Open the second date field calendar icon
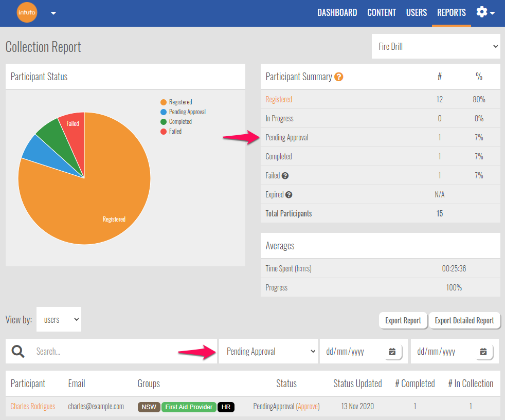The width and height of the screenshot is (505, 420). click(483, 352)
